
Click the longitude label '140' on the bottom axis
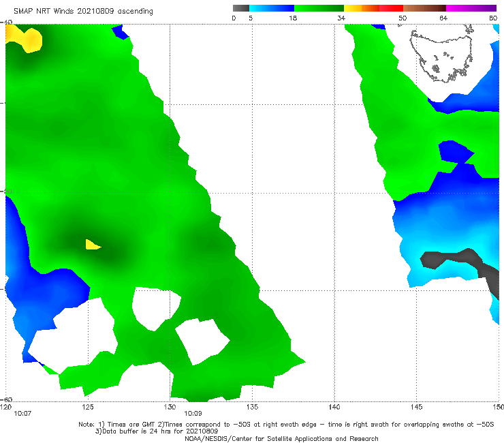pyautogui.click(x=334, y=407)
